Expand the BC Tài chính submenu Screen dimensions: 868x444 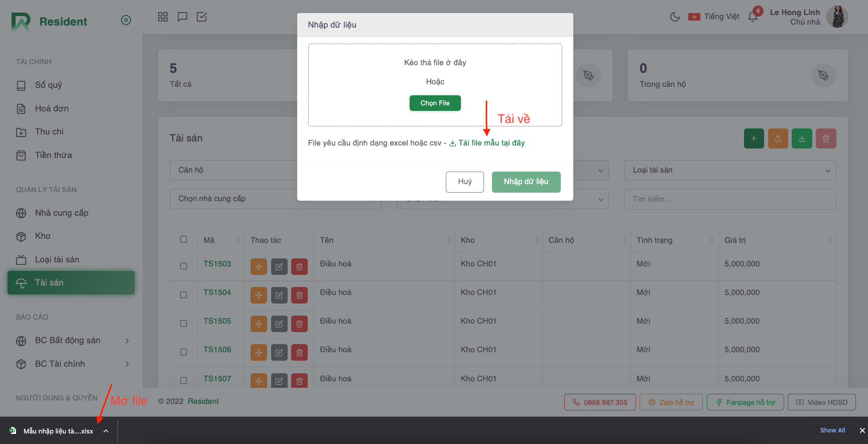(73, 364)
